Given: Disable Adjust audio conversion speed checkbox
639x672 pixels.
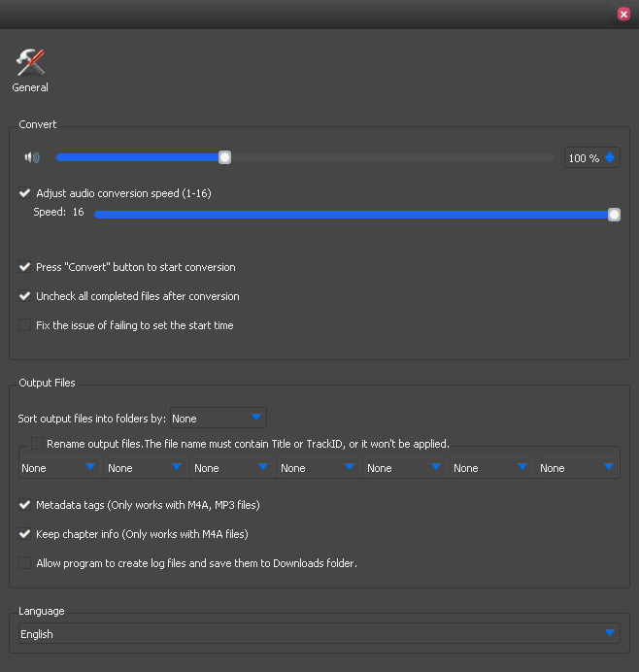Looking at the screenshot, I should 25,193.
